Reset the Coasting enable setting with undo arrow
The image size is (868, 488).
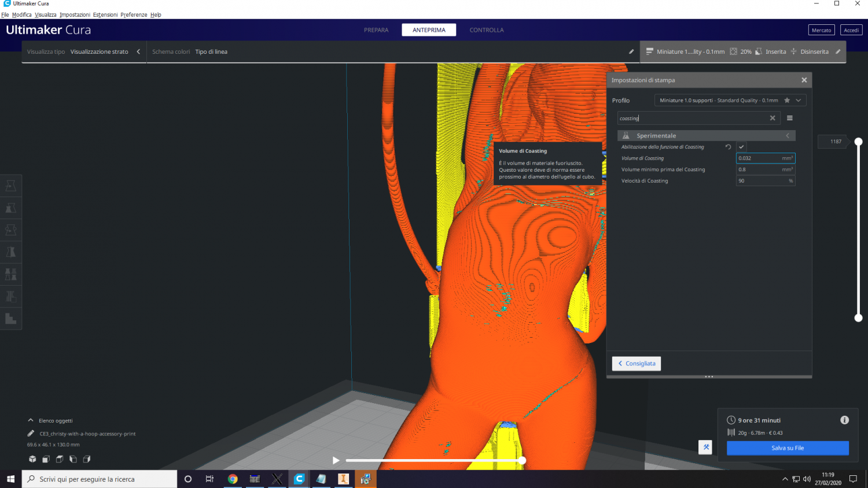pyautogui.click(x=728, y=147)
